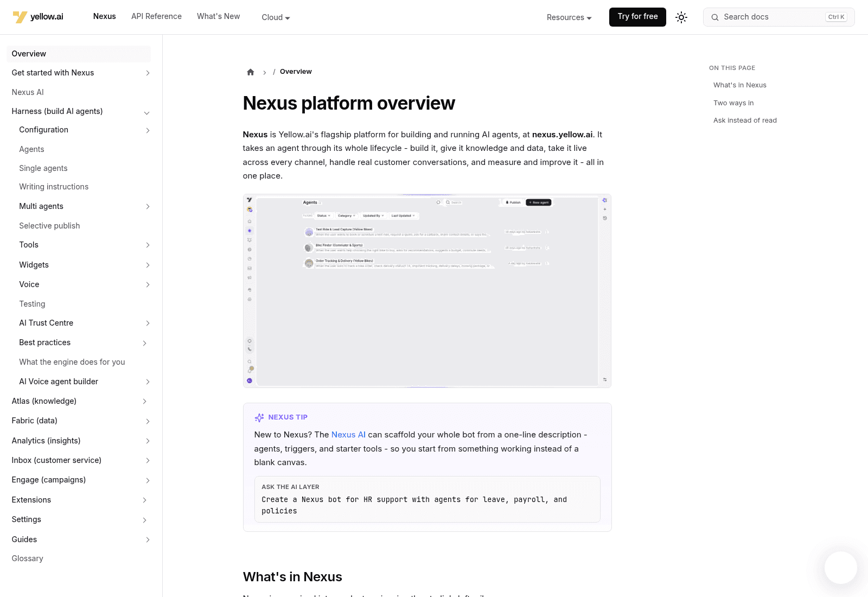This screenshot has height=597, width=868.
Task: Click the Overview breadcrumb
Action: click(x=296, y=72)
